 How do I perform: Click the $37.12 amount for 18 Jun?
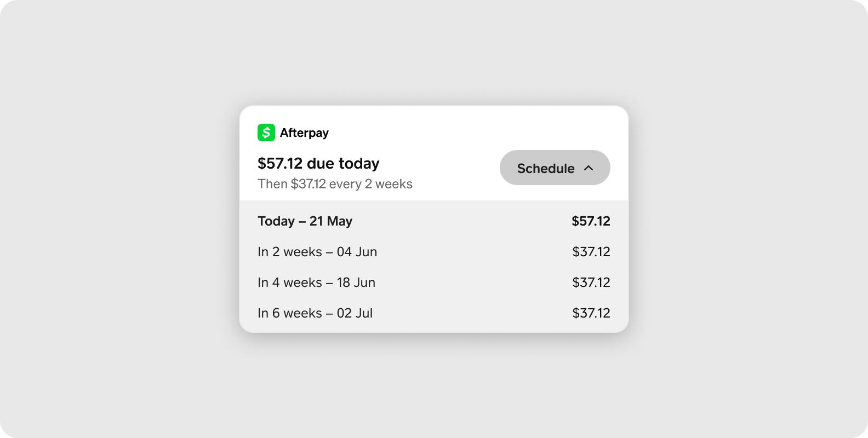pos(591,283)
